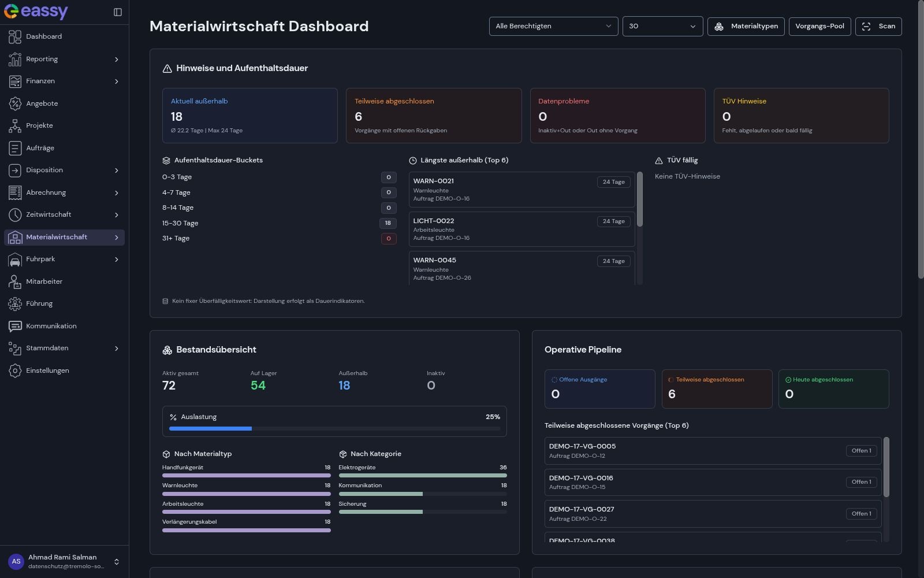Open the WARN-0021 Warnleuchte entry
This screenshot has height=578, width=924.
pyautogui.click(x=521, y=190)
